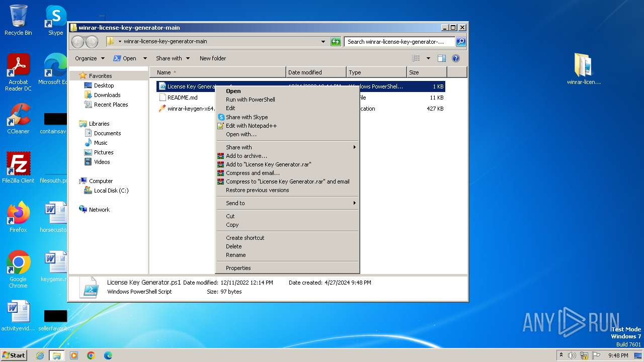Open Acrobat Reader DC desktop shortcut

(18, 73)
